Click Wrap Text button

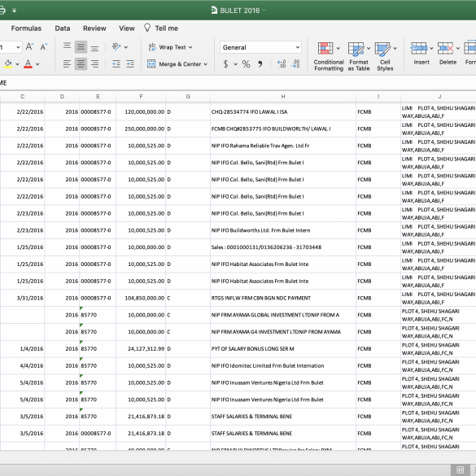167,47
